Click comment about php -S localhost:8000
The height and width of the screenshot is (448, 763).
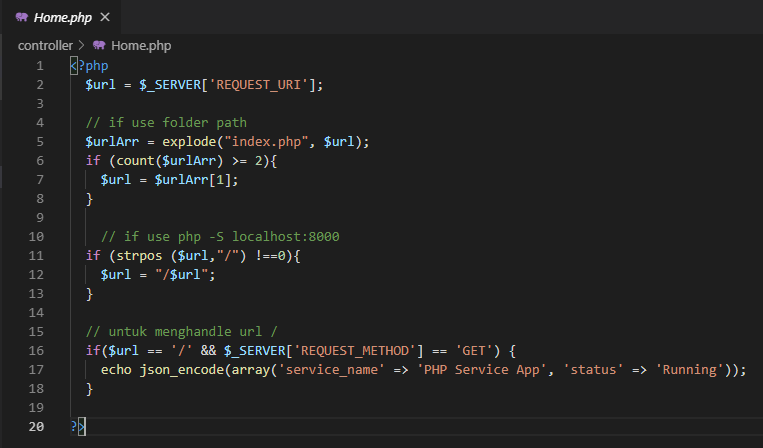click(x=220, y=237)
